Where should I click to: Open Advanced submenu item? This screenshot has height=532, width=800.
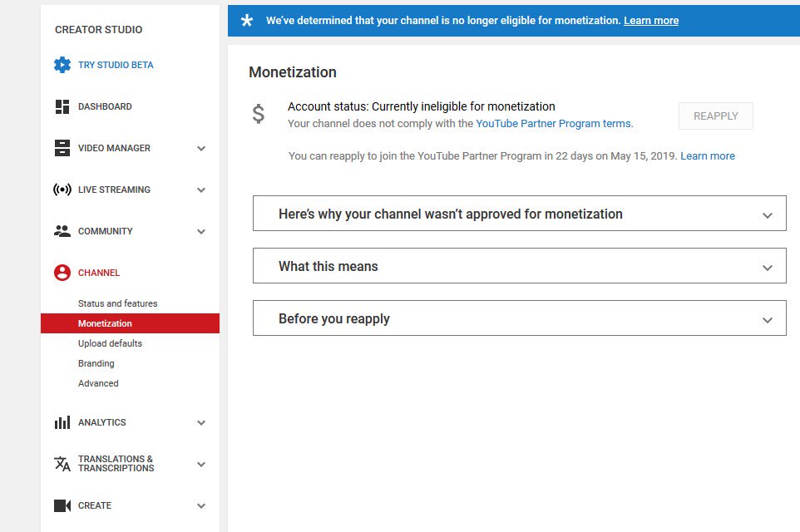pos(98,383)
